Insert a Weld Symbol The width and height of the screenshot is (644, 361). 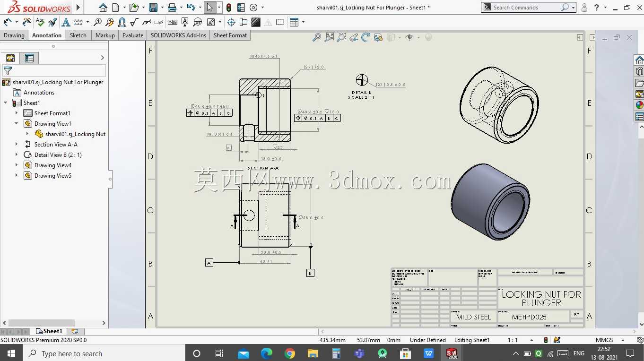pos(147,22)
